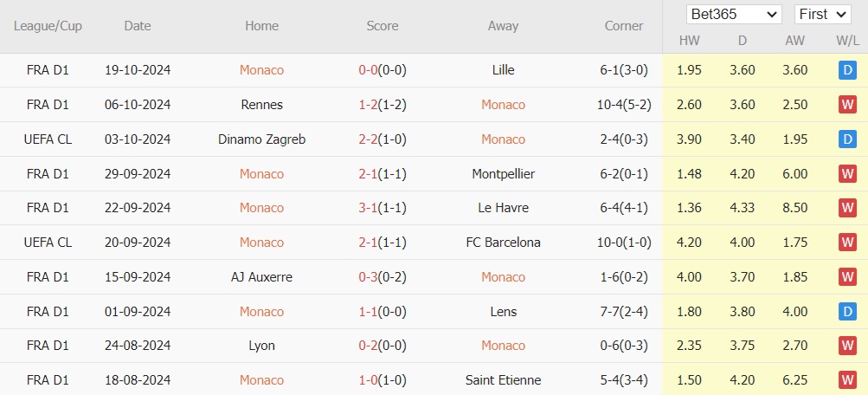Open the Dinamo Zagreb team link
Image resolution: width=868 pixels, height=395 pixels.
tap(261, 139)
